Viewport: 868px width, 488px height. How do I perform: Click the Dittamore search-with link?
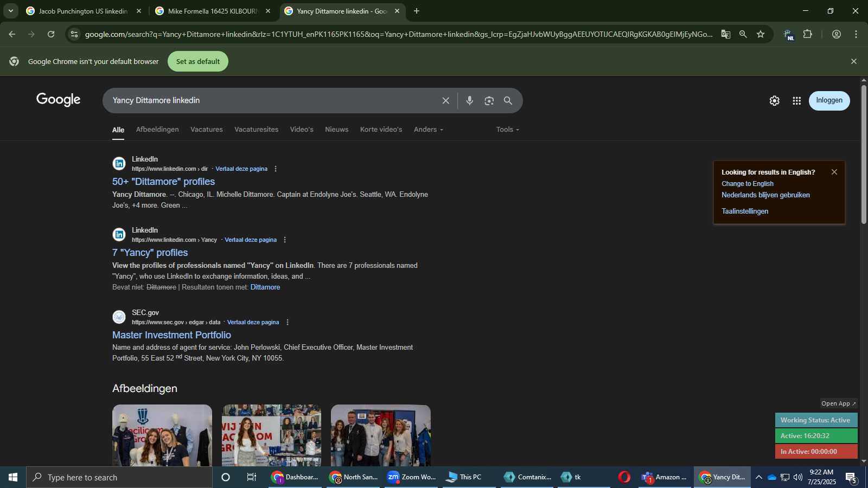coord(265,287)
